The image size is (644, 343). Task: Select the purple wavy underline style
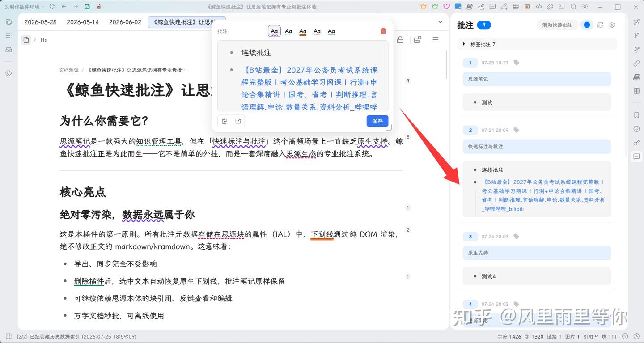pyautogui.click(x=274, y=31)
